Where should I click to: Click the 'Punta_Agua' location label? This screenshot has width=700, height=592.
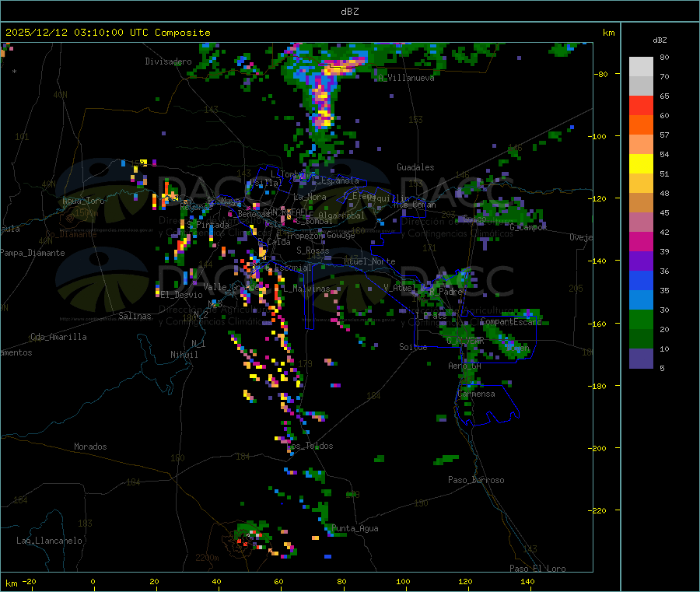click(355, 528)
